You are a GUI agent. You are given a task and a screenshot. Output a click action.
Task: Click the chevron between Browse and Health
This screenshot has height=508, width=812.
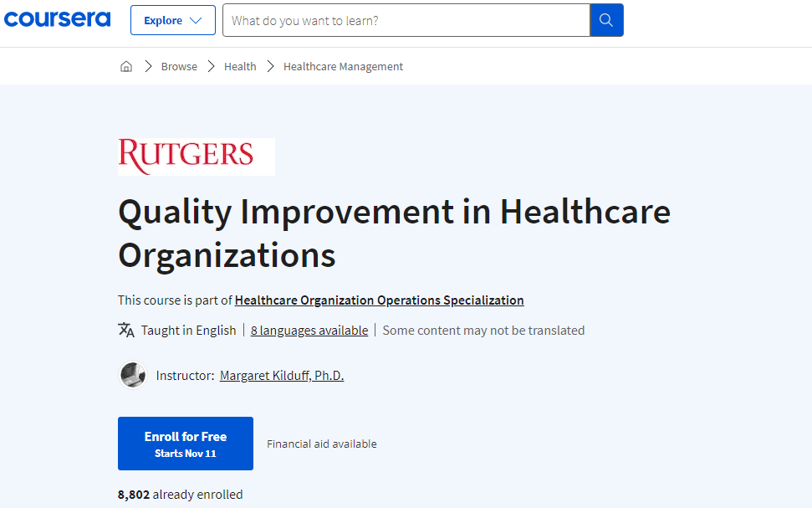click(210, 65)
